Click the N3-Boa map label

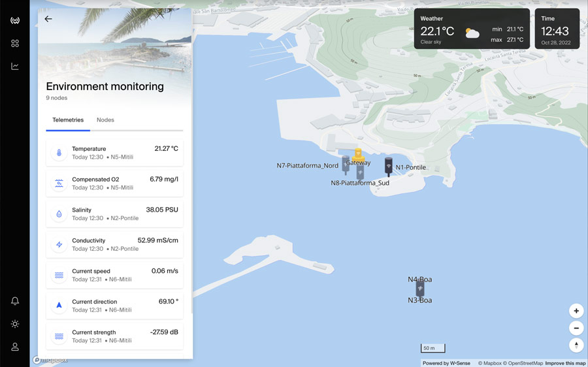point(419,300)
